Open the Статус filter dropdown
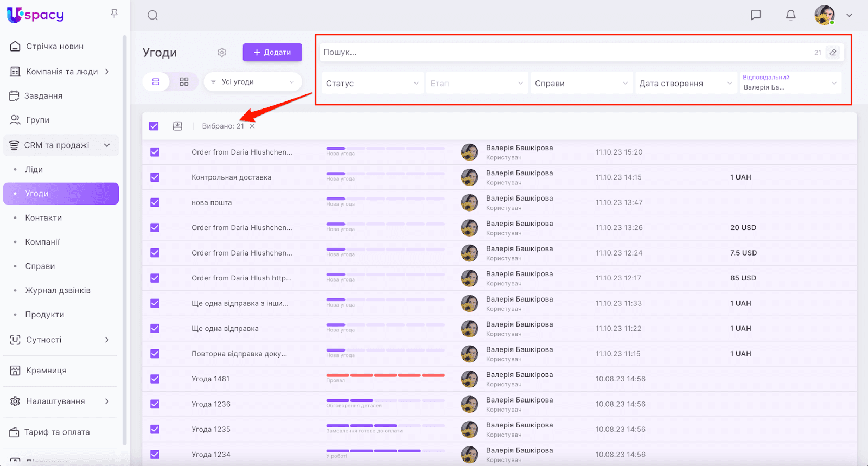The image size is (868, 466). [372, 83]
